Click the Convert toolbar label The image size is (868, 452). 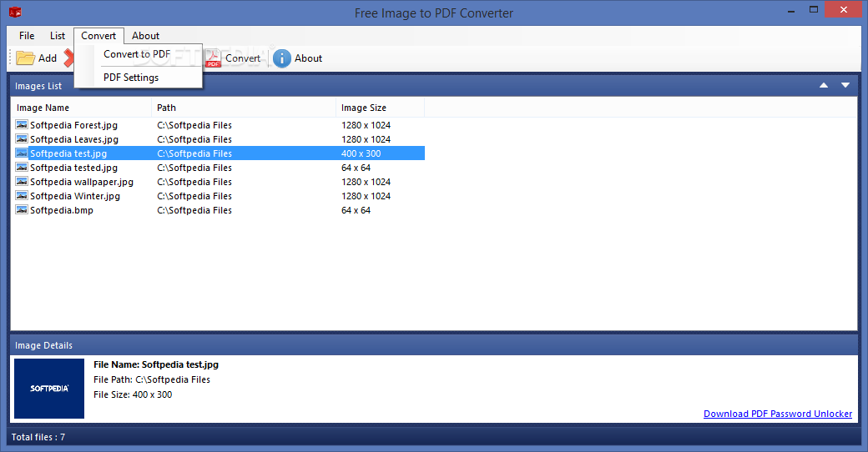click(x=243, y=58)
